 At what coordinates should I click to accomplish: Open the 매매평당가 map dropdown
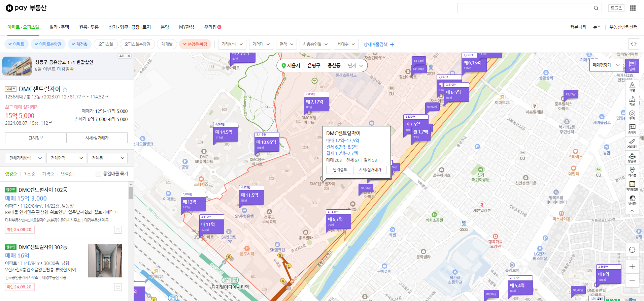tap(606, 65)
